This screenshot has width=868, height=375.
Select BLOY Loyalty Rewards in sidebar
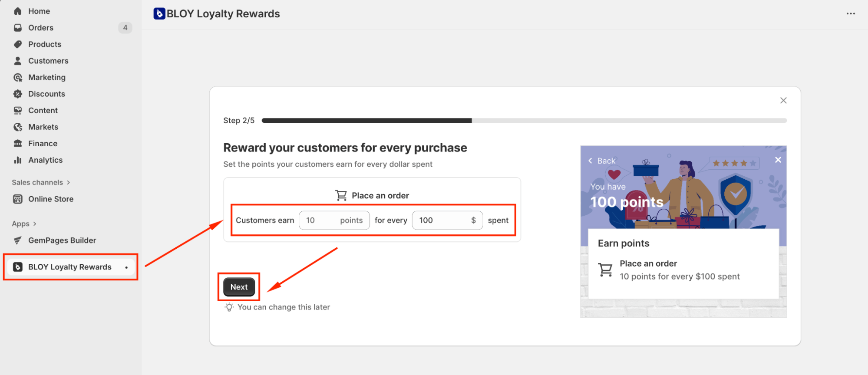click(x=69, y=267)
